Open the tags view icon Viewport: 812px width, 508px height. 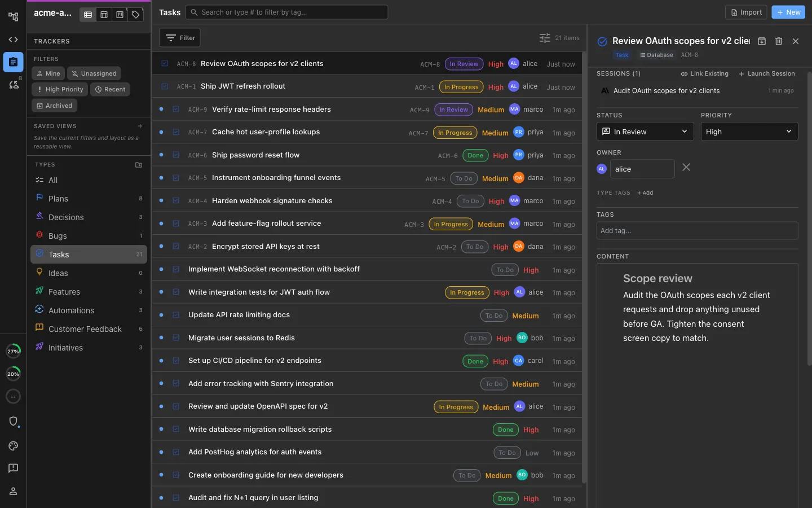(x=135, y=15)
